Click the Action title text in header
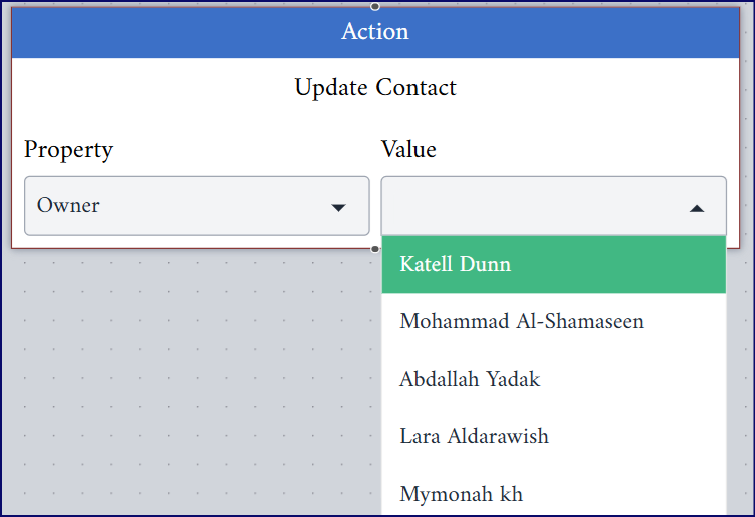755x517 pixels. [375, 32]
